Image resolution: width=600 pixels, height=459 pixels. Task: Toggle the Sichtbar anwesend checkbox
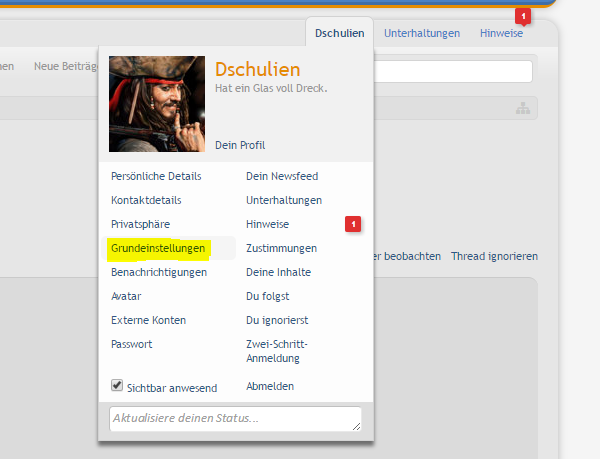[117, 385]
